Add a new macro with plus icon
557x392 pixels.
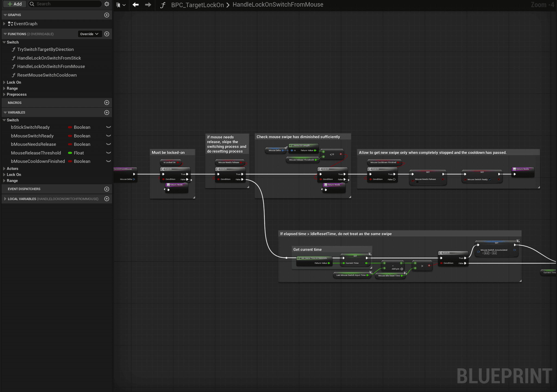pos(107,102)
